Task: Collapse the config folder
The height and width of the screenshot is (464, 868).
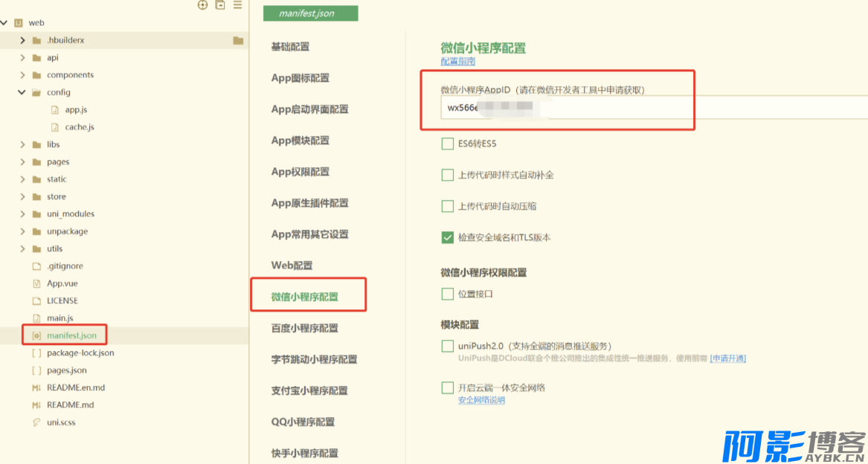Action: (x=22, y=92)
